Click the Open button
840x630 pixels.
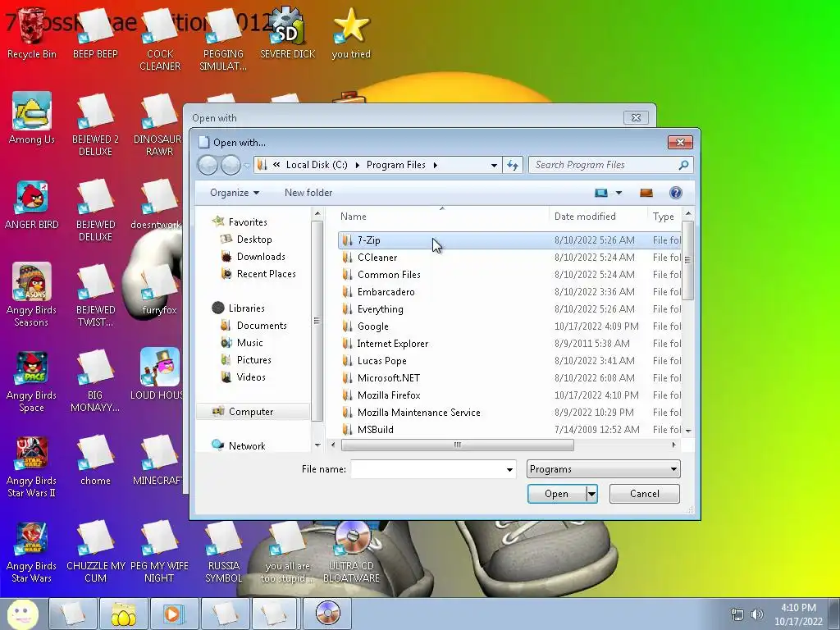[557, 494]
